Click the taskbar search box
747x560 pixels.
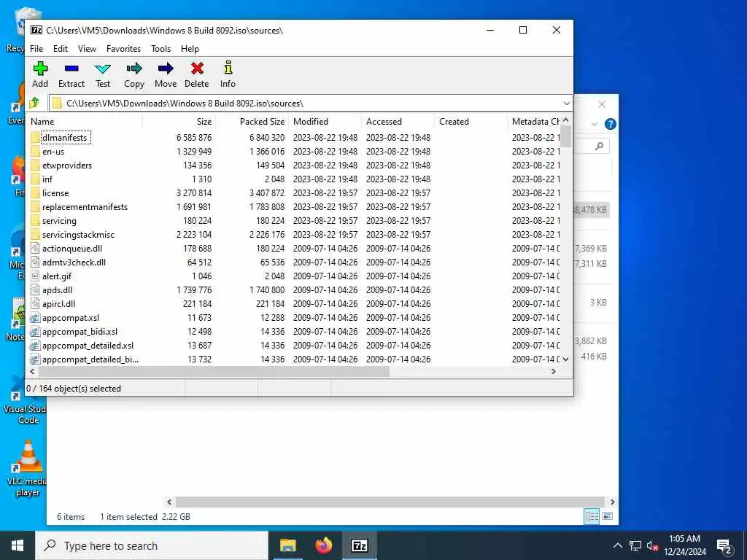152,545
